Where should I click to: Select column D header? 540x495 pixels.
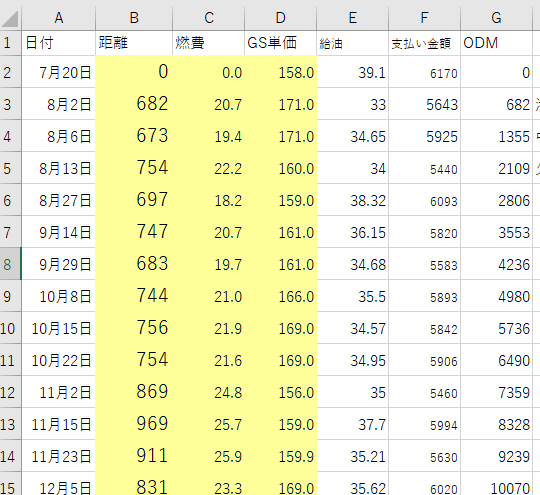point(280,18)
